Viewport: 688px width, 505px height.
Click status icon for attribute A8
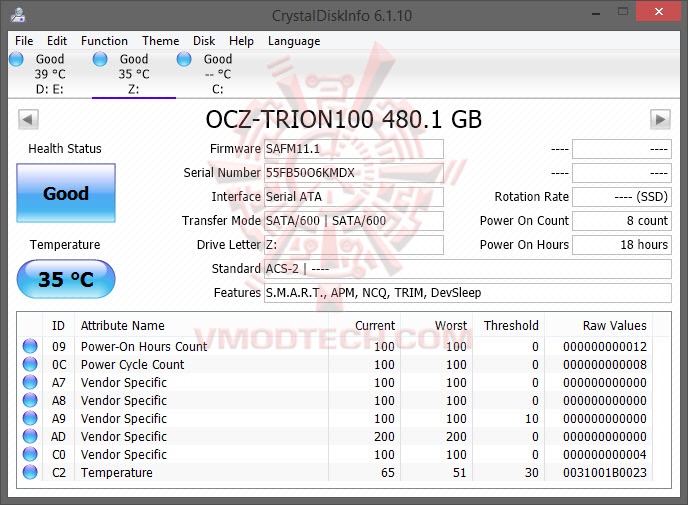pyautogui.click(x=30, y=400)
